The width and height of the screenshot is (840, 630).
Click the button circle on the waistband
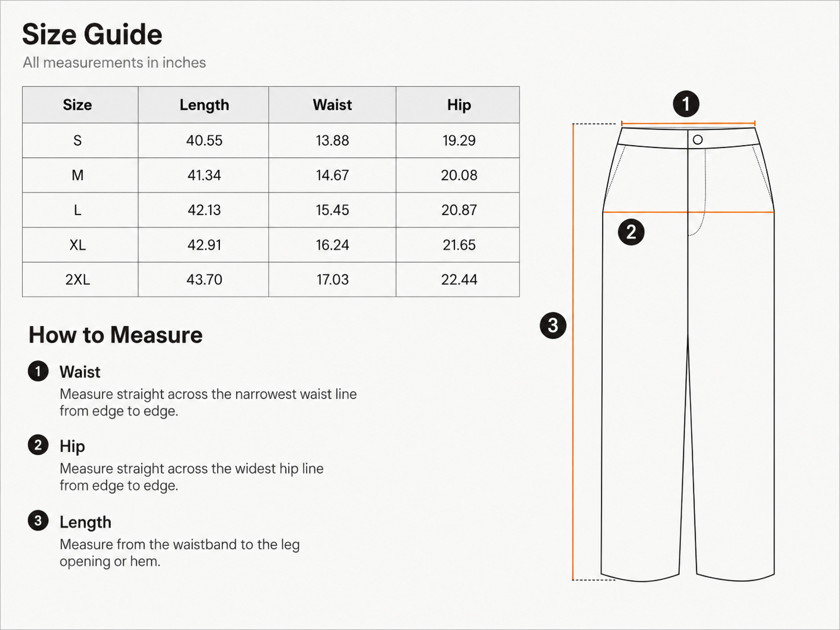(698, 140)
